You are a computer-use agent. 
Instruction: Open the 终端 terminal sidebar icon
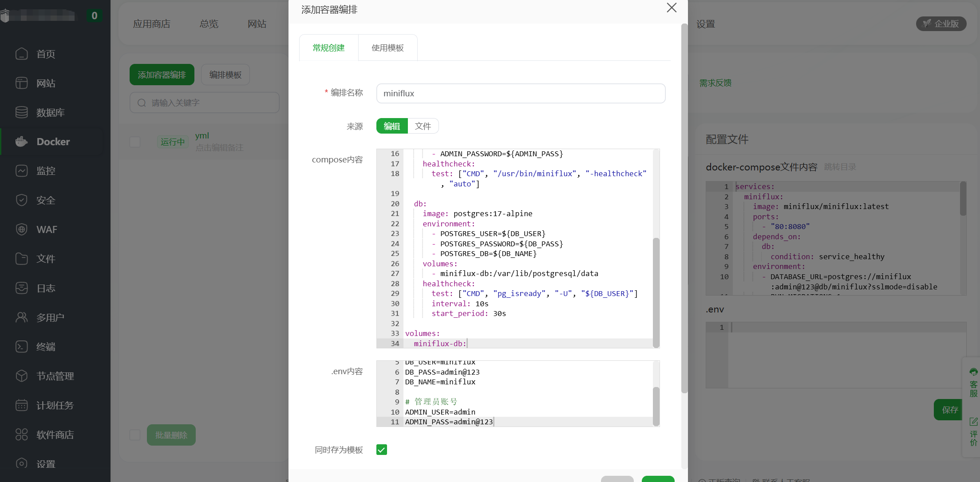click(x=21, y=347)
